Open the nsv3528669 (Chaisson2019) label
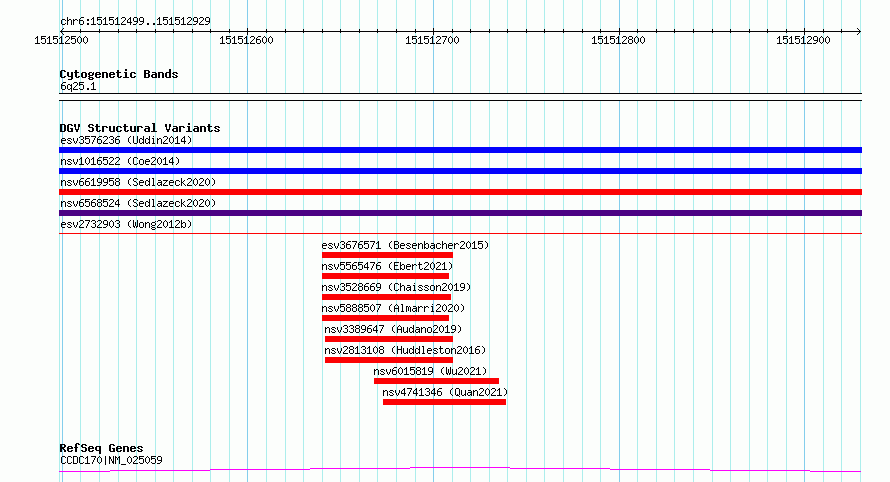This screenshot has height=482, width=890. [396, 287]
